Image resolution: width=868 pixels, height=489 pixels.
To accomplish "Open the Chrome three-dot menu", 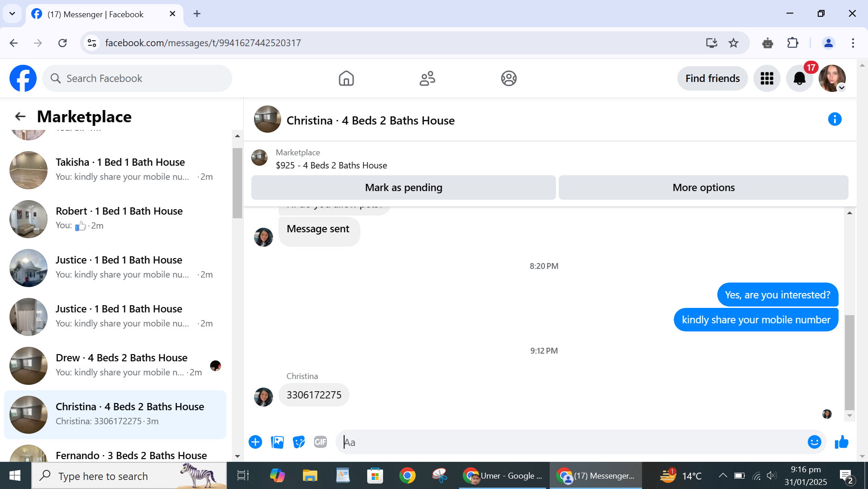I will (x=853, y=43).
